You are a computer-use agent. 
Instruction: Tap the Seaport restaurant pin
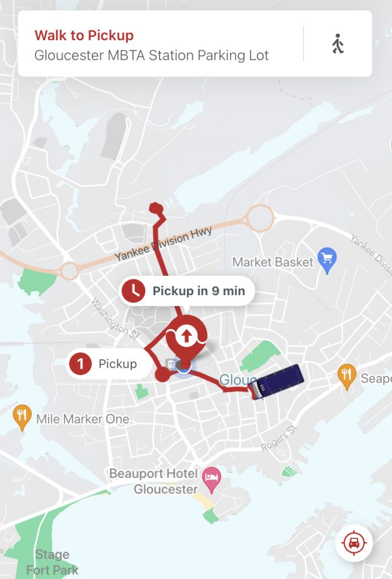pyautogui.click(x=347, y=377)
